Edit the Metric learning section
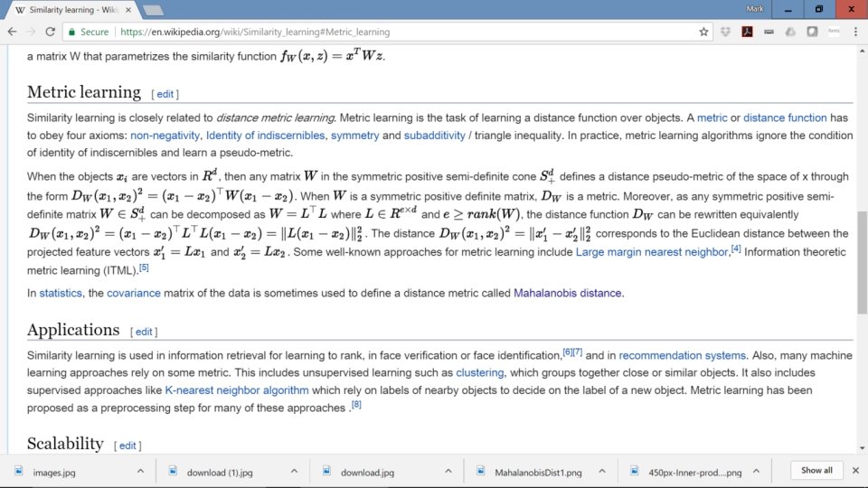Viewport: 868px width, 488px height. coord(165,94)
